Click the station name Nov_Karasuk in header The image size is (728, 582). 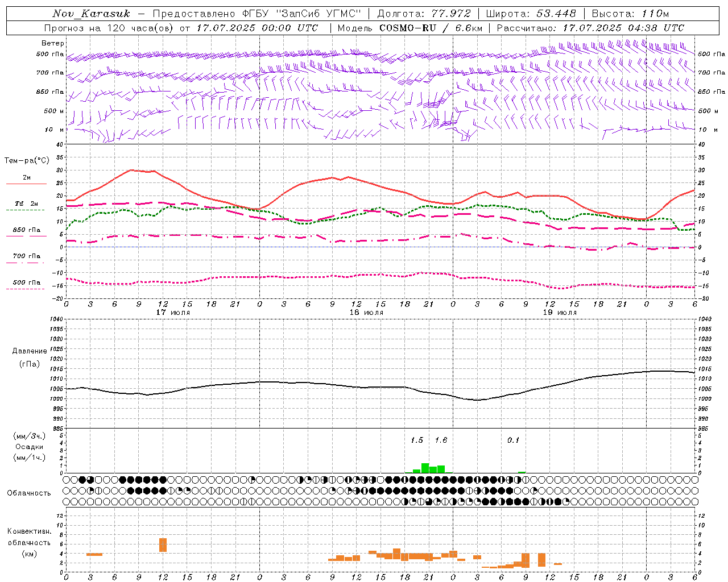click(x=92, y=14)
